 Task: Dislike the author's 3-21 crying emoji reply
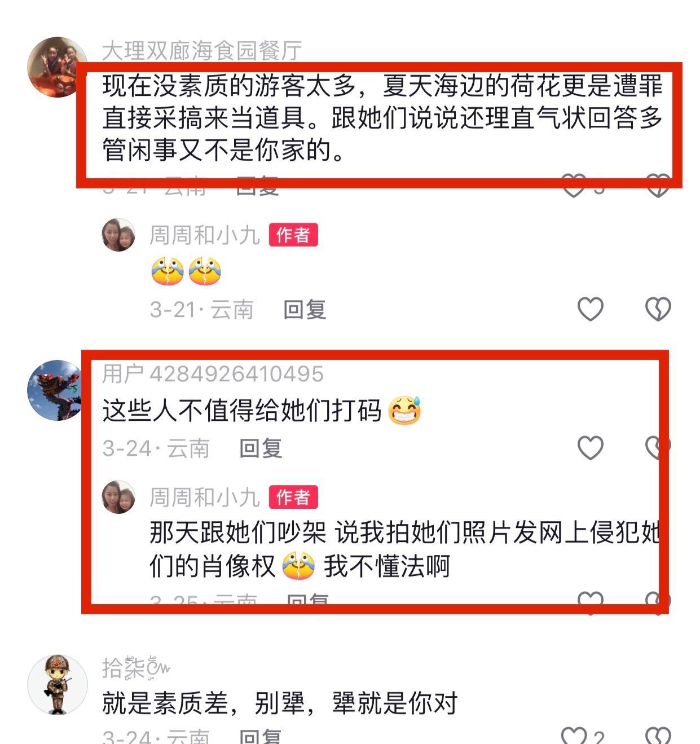tap(658, 309)
